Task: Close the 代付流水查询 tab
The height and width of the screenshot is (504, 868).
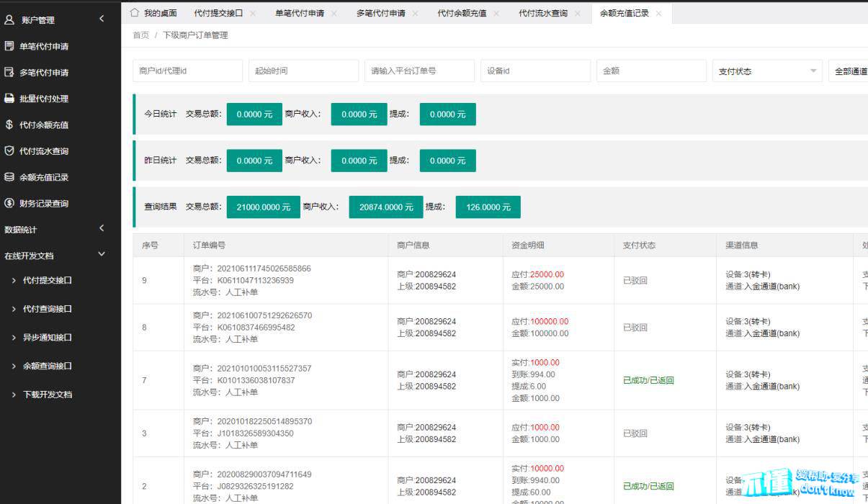Action: (x=577, y=13)
